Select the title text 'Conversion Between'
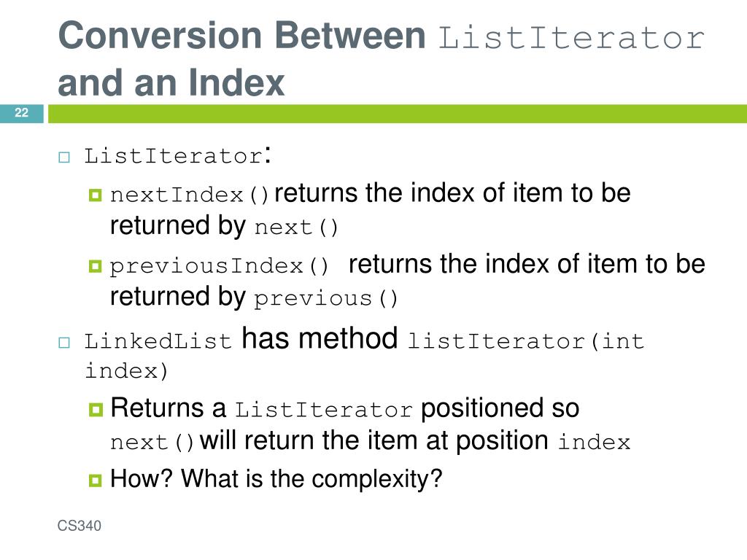 coord(241,36)
